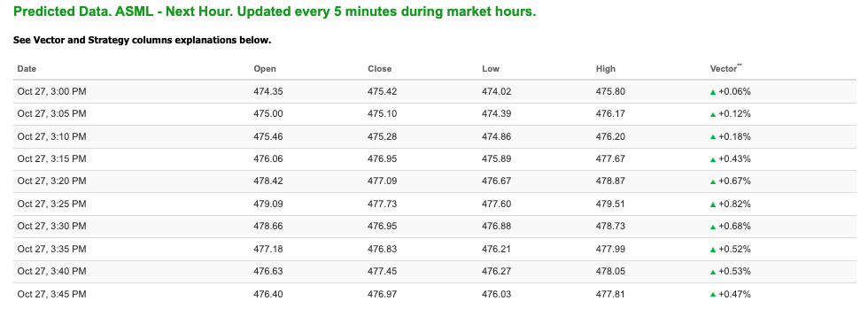
Task: Click the Oct 27, 3:45 PM row
Action: tap(435, 294)
